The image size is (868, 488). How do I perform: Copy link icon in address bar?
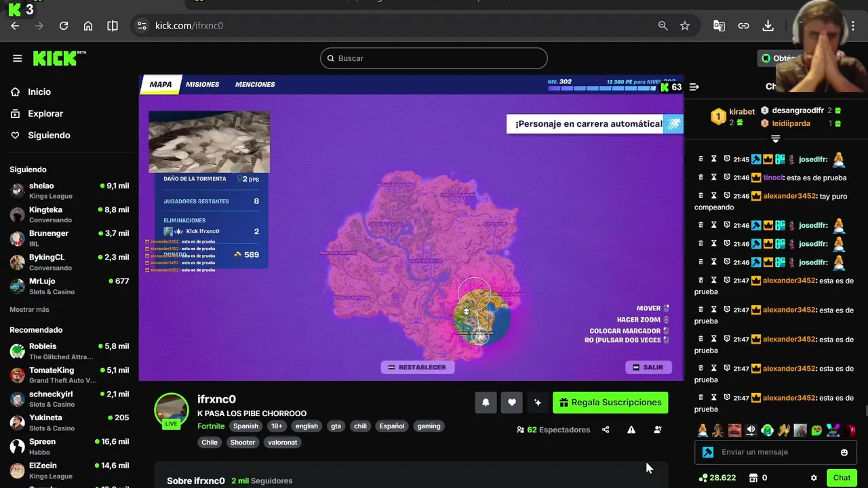coord(743,26)
